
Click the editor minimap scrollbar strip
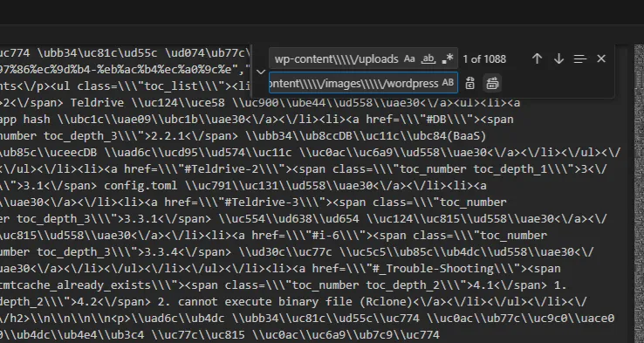[x=639, y=193]
